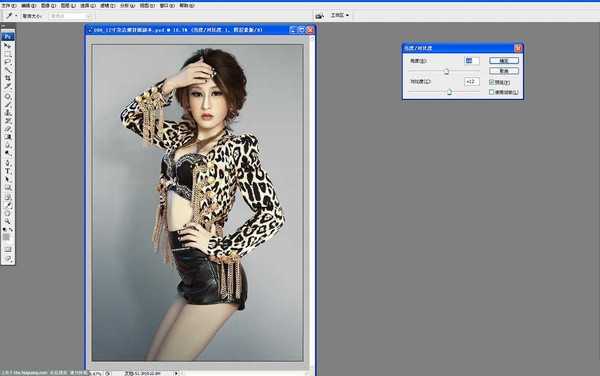The width and height of the screenshot is (600, 376).
Task: Enable the Use Legacy (使用旧版) checkbox
Action: click(492, 92)
